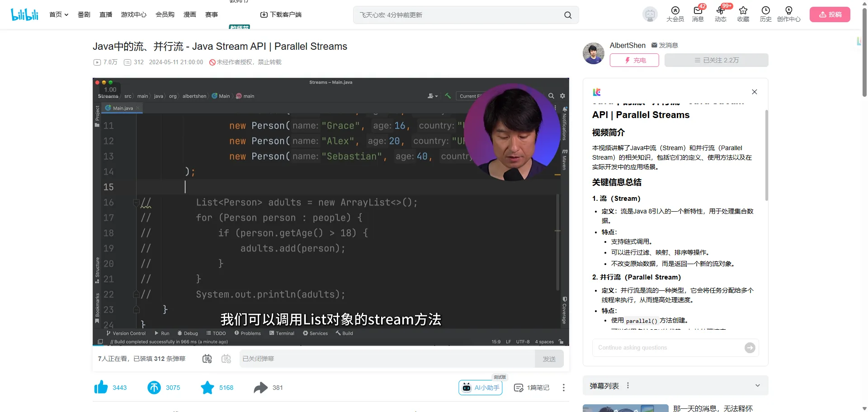This screenshot has height=412, width=868.
Task: Click the Continue asking questions field
Action: tap(668, 347)
